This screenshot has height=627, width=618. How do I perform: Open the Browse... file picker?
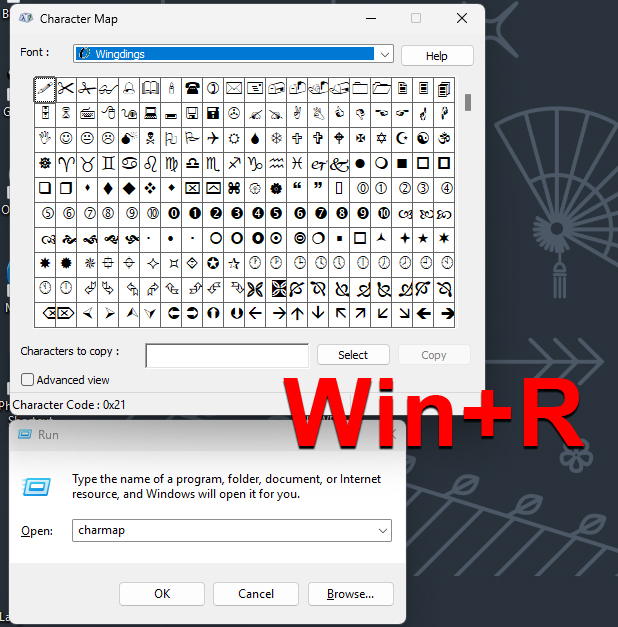[x=350, y=594]
